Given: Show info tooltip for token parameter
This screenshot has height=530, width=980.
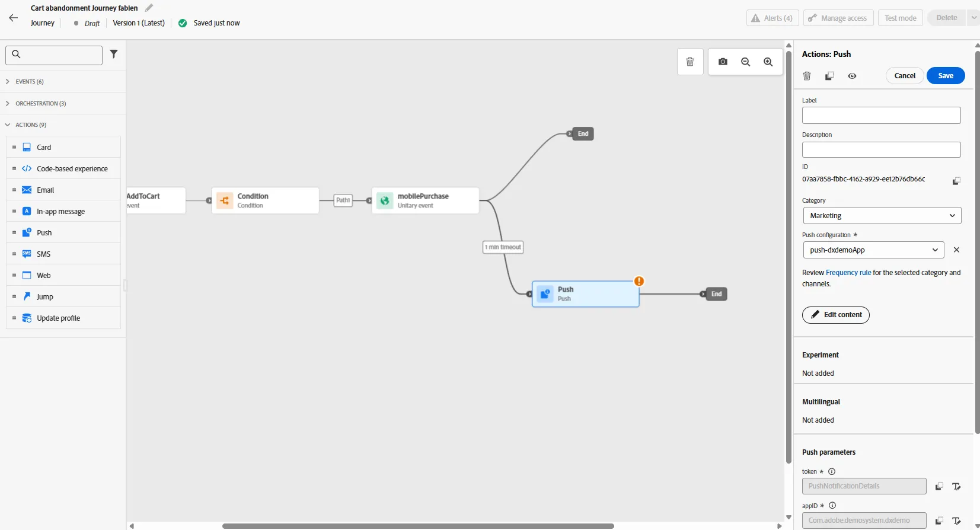Looking at the screenshot, I should point(832,471).
